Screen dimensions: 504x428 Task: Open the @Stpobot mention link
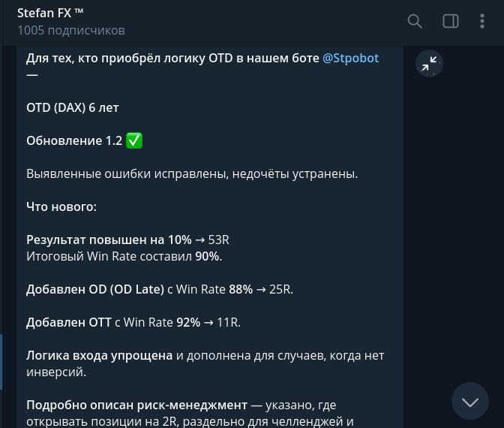pos(350,58)
